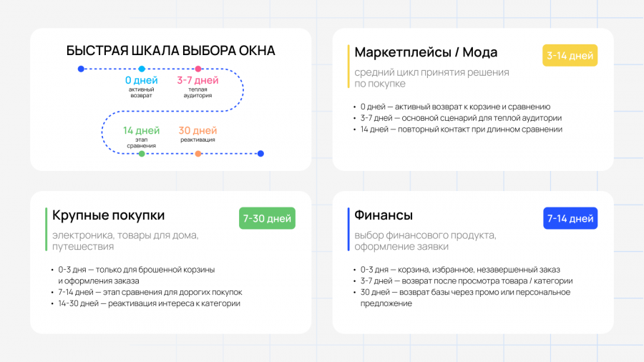Click the cyan dot above "0 дней"
This screenshot has height=362, width=644.
click(x=142, y=69)
